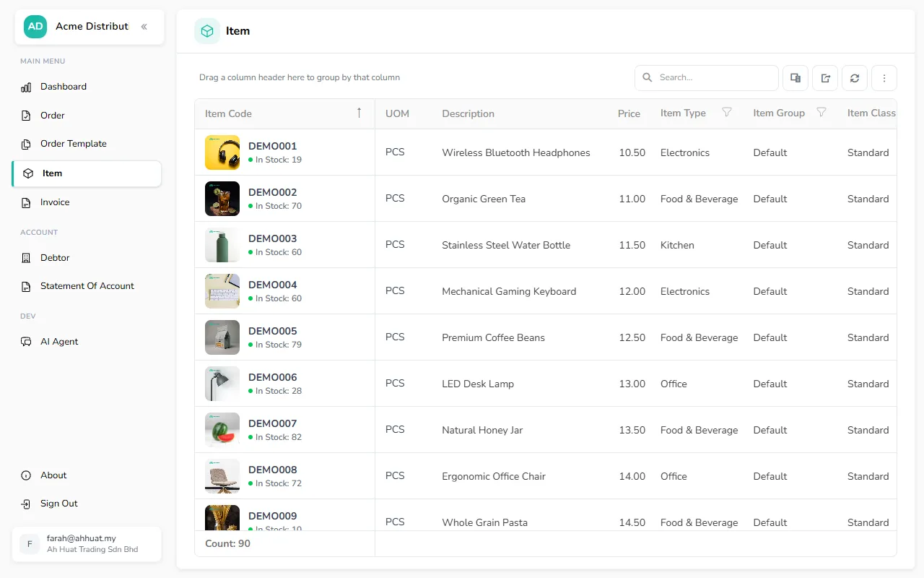Open DEMO007 watermelon thumbnail

[x=222, y=430]
